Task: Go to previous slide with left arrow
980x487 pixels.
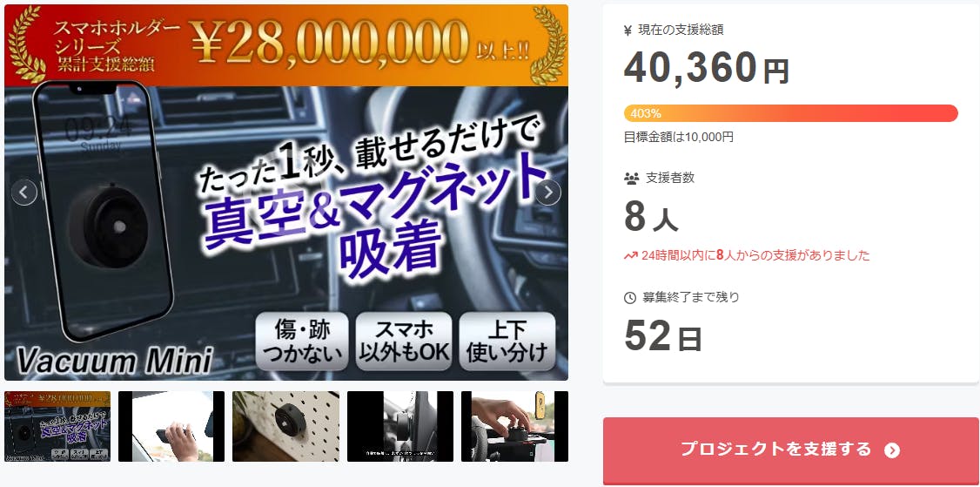Action: [x=24, y=193]
